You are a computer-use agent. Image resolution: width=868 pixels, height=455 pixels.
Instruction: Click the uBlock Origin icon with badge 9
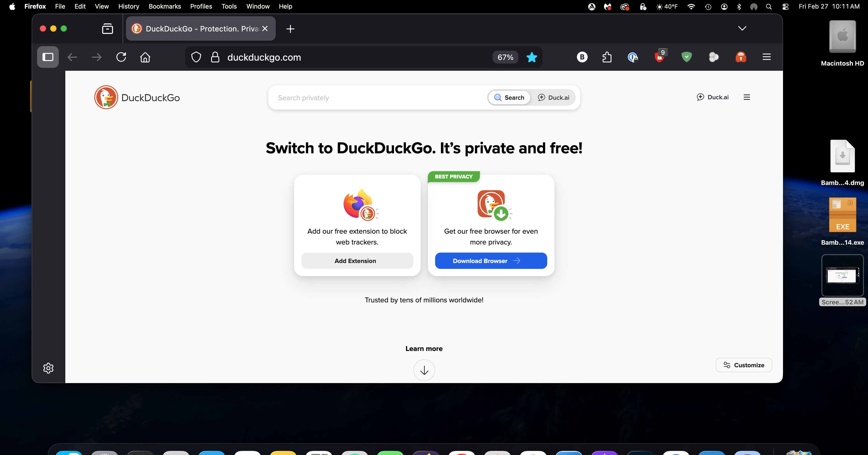pyautogui.click(x=660, y=57)
